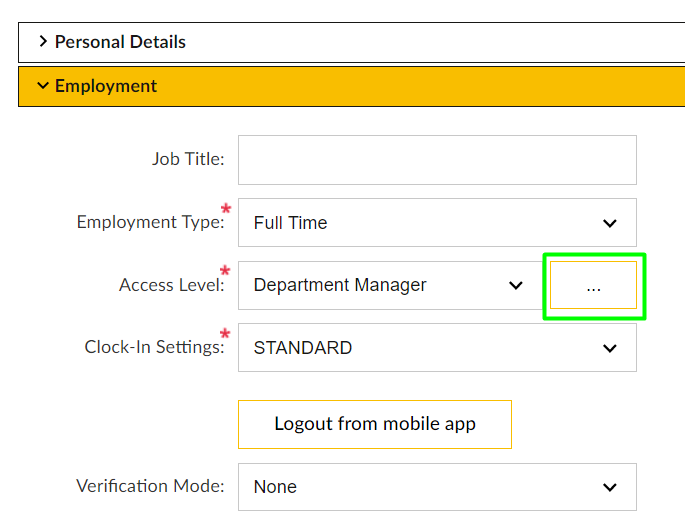The image size is (685, 524).
Task: Click the ellipsis button beside Access Level
Action: point(593,285)
